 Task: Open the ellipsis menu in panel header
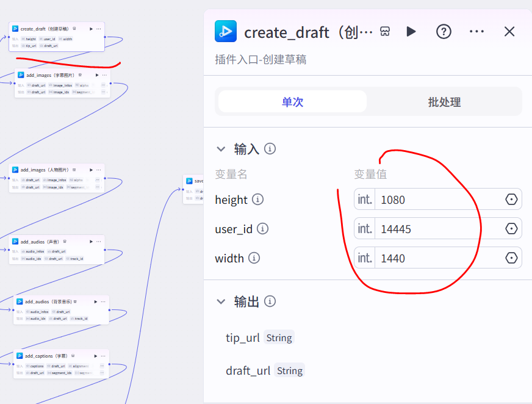coord(477,32)
